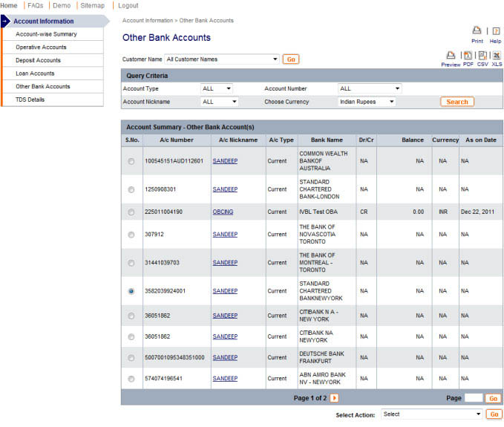The height and width of the screenshot is (427, 504).
Task: Select radio for account 31441039703
Action: (x=131, y=263)
